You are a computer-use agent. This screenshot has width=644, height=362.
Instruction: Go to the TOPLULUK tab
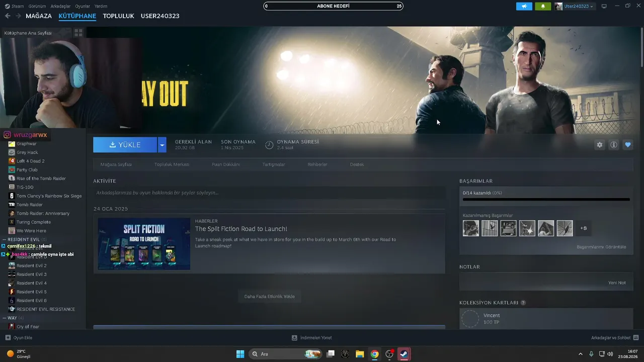[x=119, y=16]
